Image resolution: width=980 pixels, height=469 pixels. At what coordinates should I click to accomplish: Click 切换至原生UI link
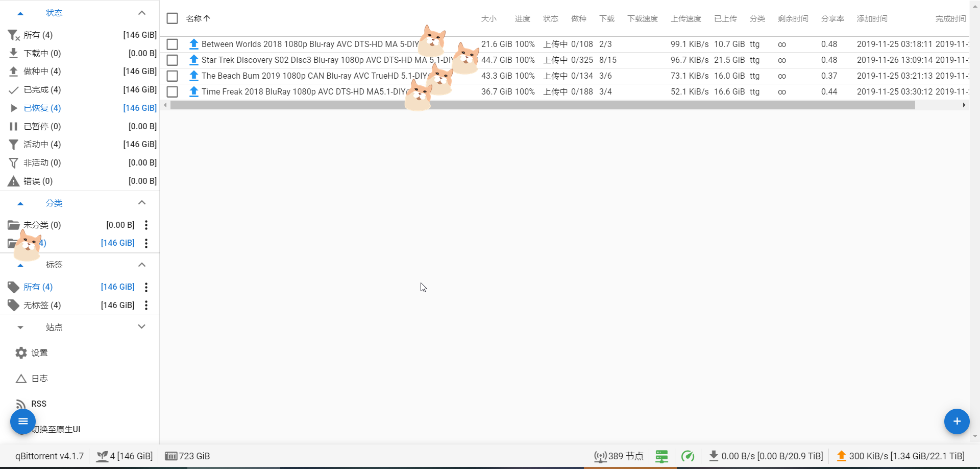(57, 430)
